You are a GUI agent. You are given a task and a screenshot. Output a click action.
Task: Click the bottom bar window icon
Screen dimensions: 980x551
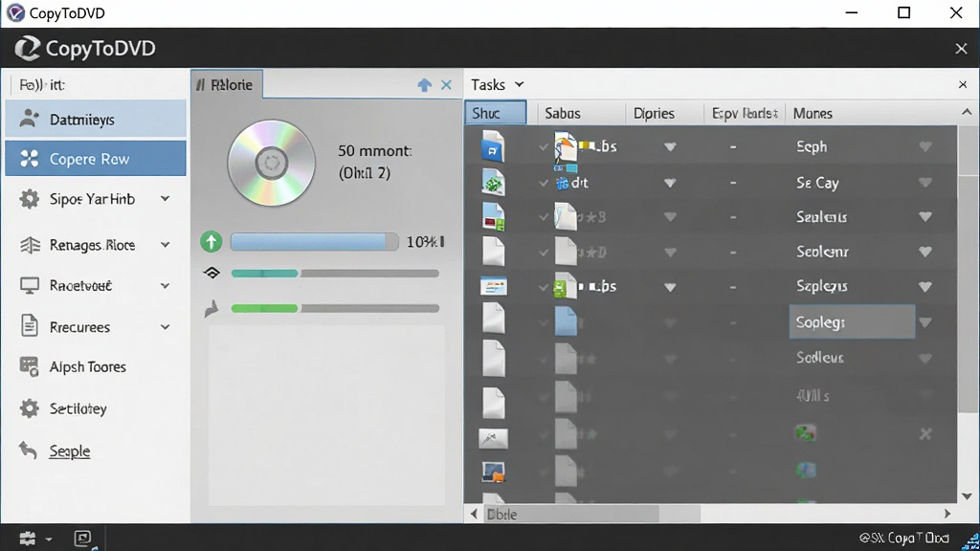[x=83, y=538]
